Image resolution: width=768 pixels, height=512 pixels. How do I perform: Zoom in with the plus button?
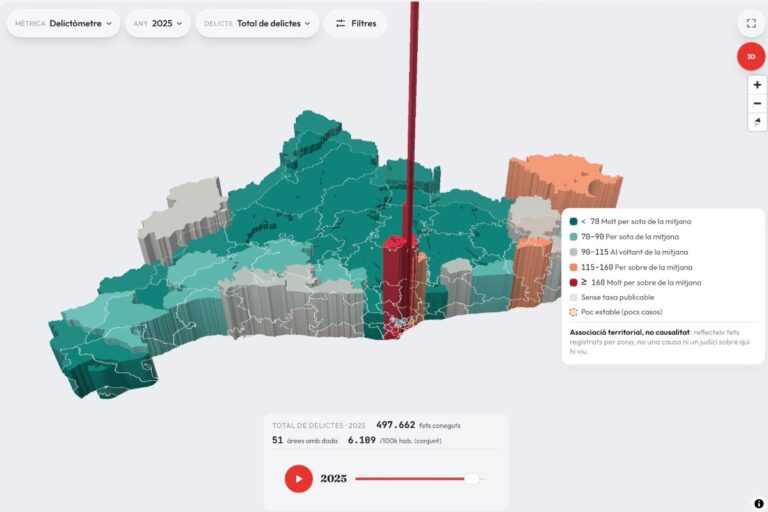pos(757,85)
